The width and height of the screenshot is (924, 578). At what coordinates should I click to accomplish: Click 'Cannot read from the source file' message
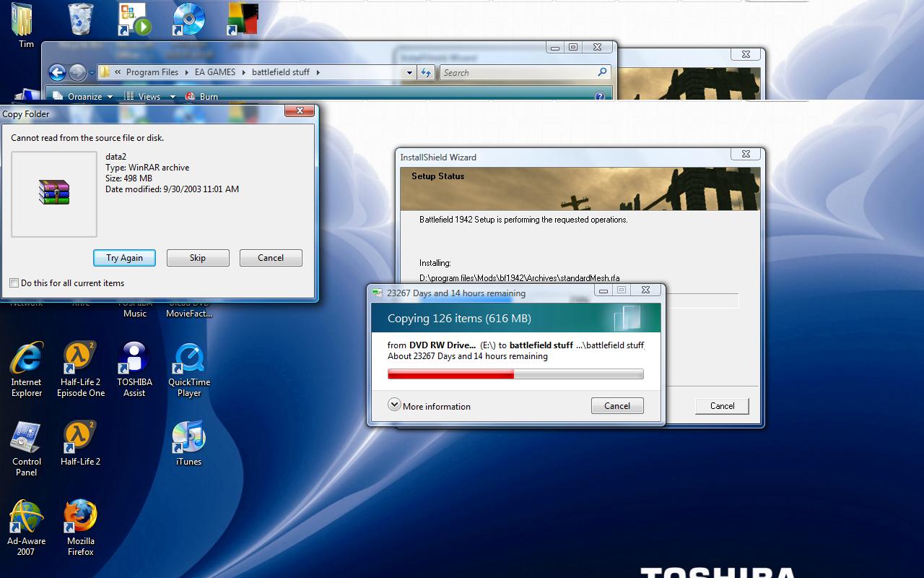[x=87, y=138]
